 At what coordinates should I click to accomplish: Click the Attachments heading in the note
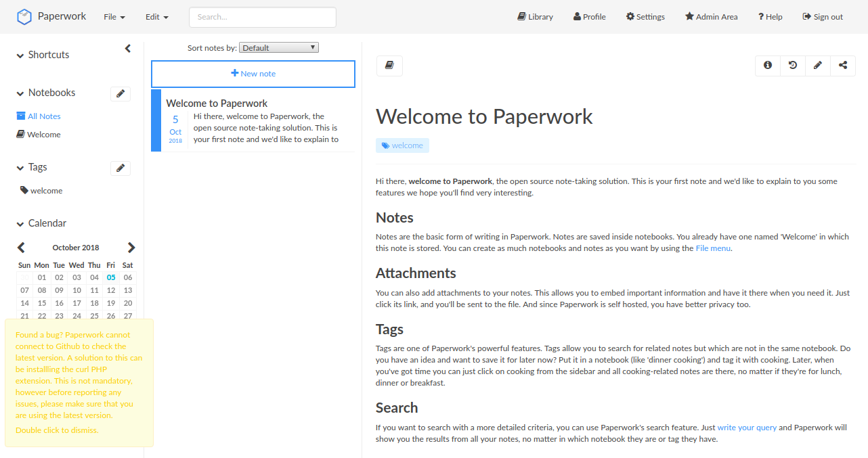coord(416,273)
